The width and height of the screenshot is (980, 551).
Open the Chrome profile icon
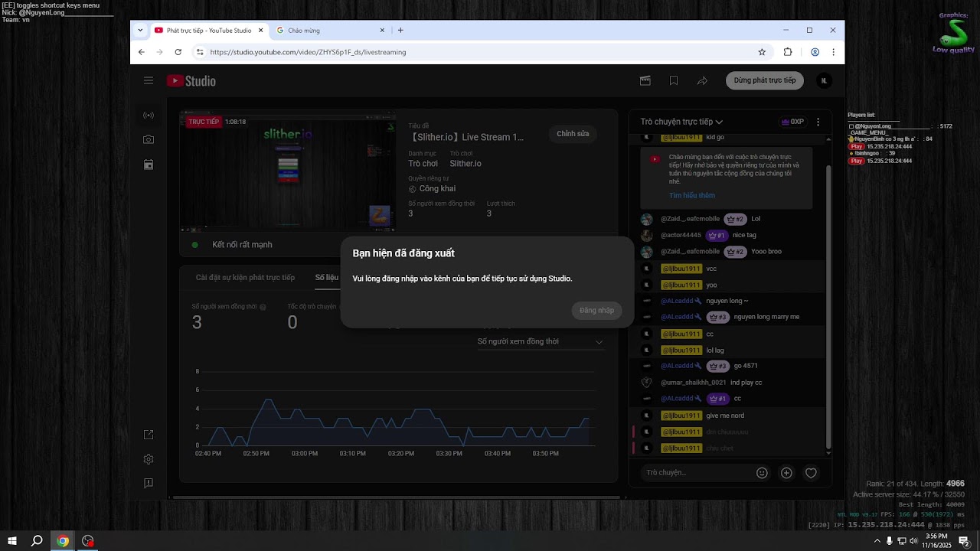coord(815,52)
